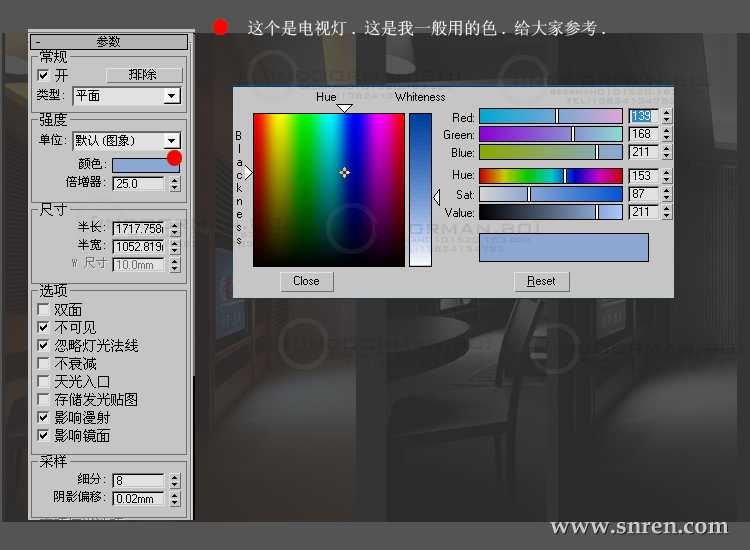This screenshot has width=750, height=550.
Task: Click the Hue rainbow slider
Action: 551,176
